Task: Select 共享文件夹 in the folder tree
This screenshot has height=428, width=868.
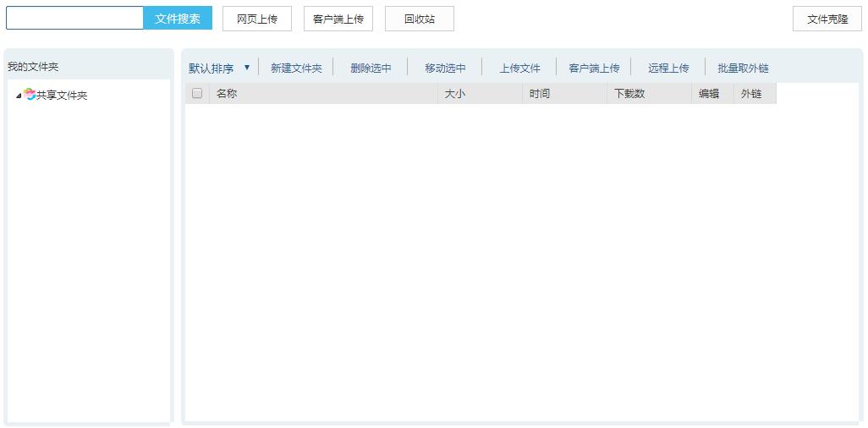Action: pyautogui.click(x=62, y=96)
